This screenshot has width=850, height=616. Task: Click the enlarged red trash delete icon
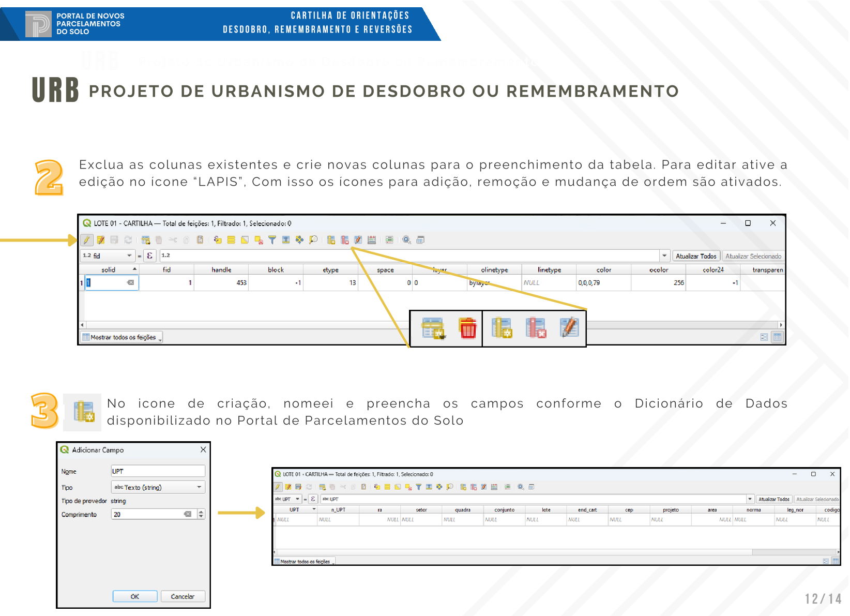(467, 328)
